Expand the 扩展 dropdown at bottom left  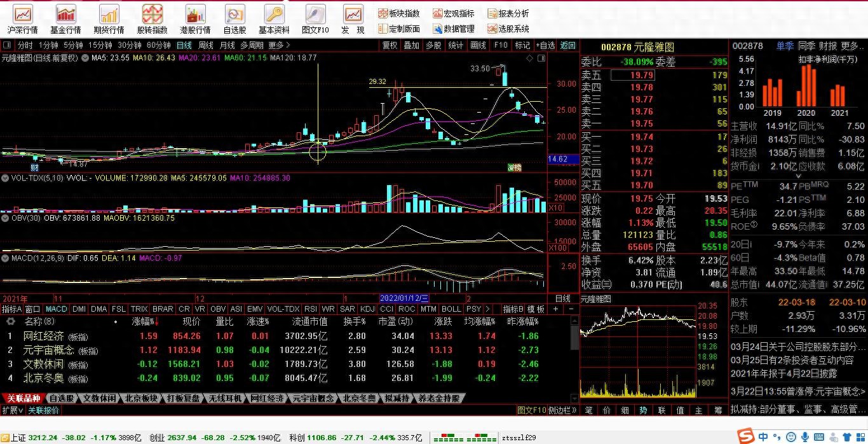point(13,410)
